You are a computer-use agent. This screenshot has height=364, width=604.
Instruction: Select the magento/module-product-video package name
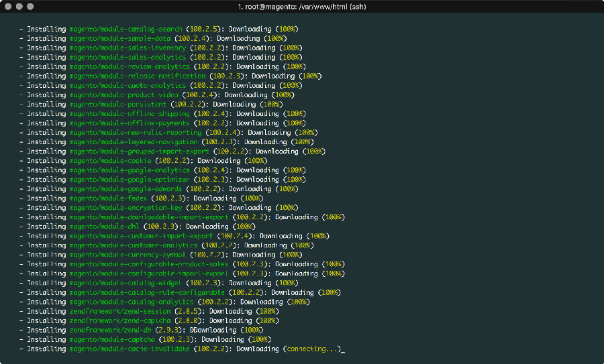pos(124,95)
